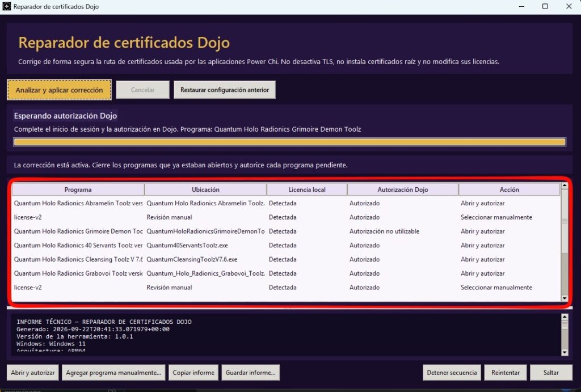Click Abrir y autorizar in the 40 Servants row
Viewport: 581px width, 392px height.
(x=482, y=245)
